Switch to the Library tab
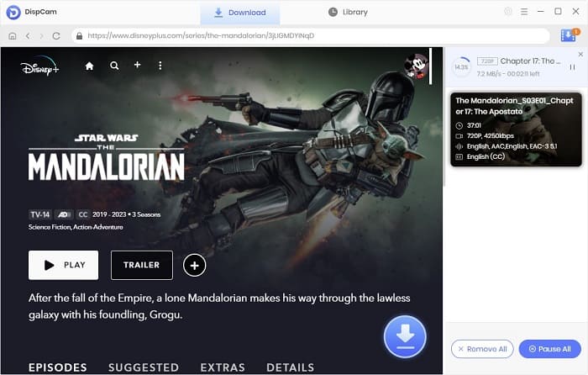Screen dimensions: 588x375 [x=348, y=12]
